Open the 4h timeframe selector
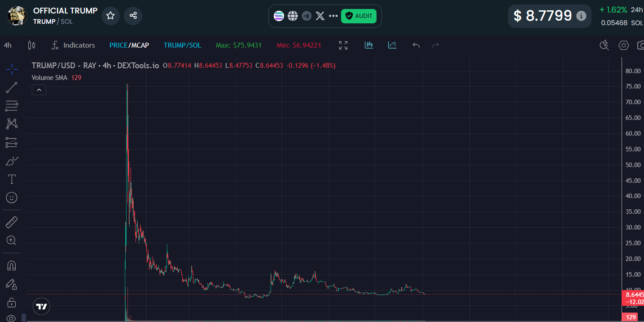The height and width of the screenshot is (322, 644). [8, 45]
